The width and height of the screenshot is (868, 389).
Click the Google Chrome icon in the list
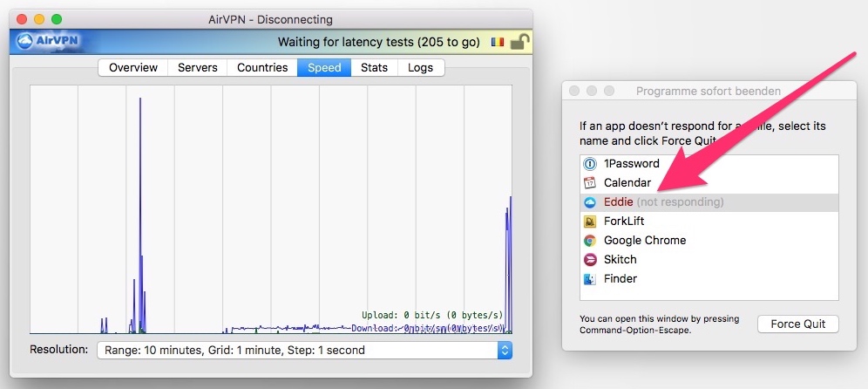590,241
